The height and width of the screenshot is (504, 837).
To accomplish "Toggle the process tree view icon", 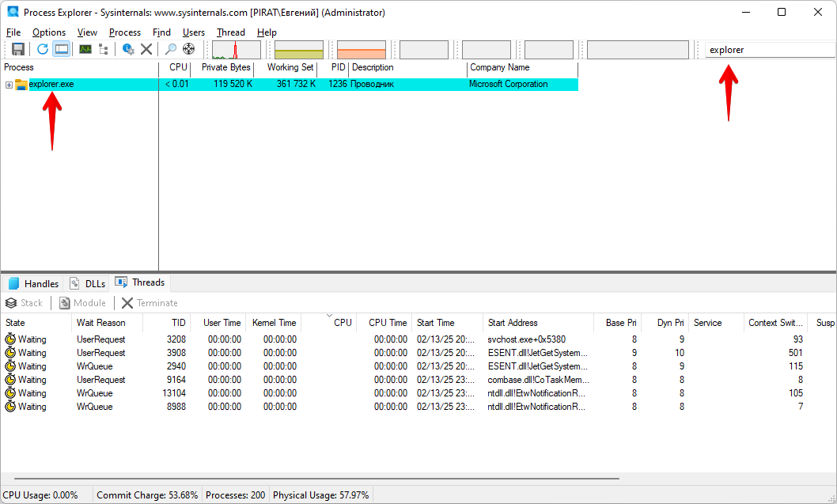I will pyautogui.click(x=104, y=49).
